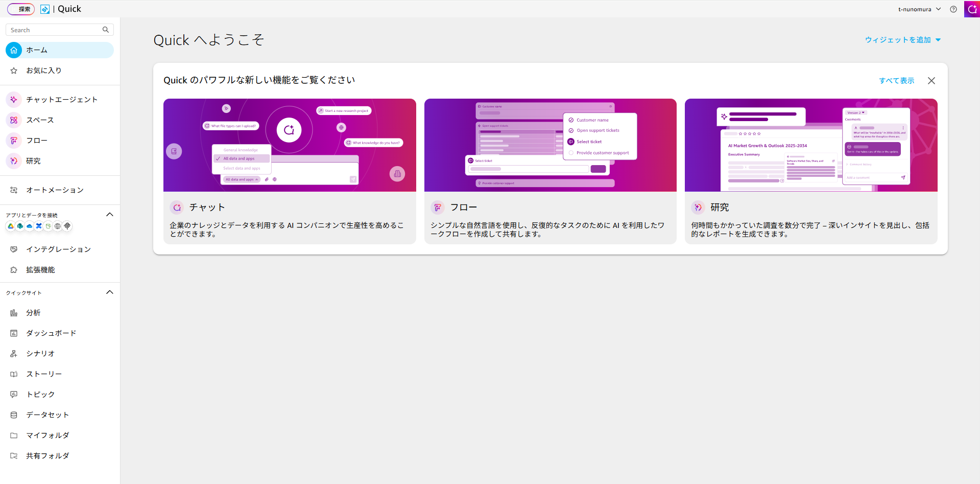Image resolution: width=980 pixels, height=484 pixels.
Task: Expand the t-nunomura user menu
Action: 919,9
